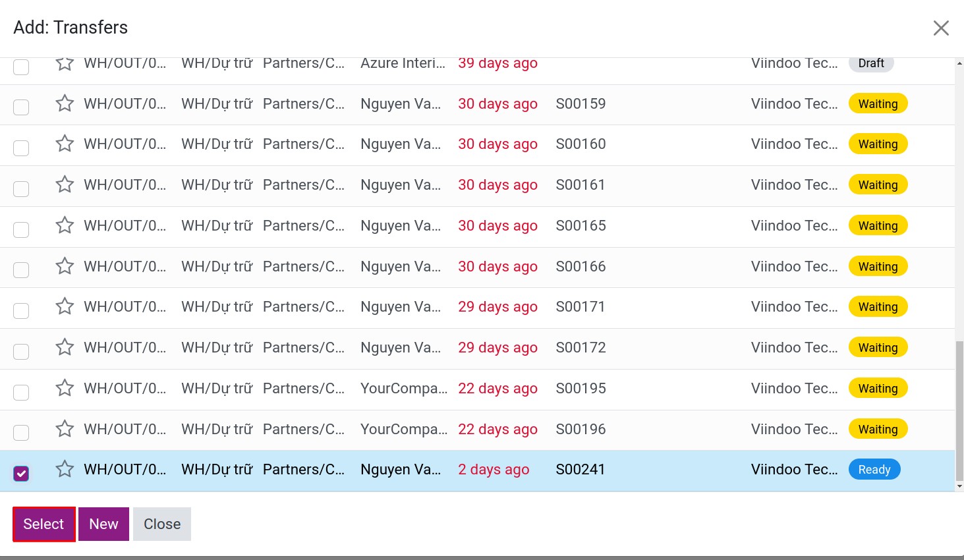Tick the checkbox for S00161 row

21,188
